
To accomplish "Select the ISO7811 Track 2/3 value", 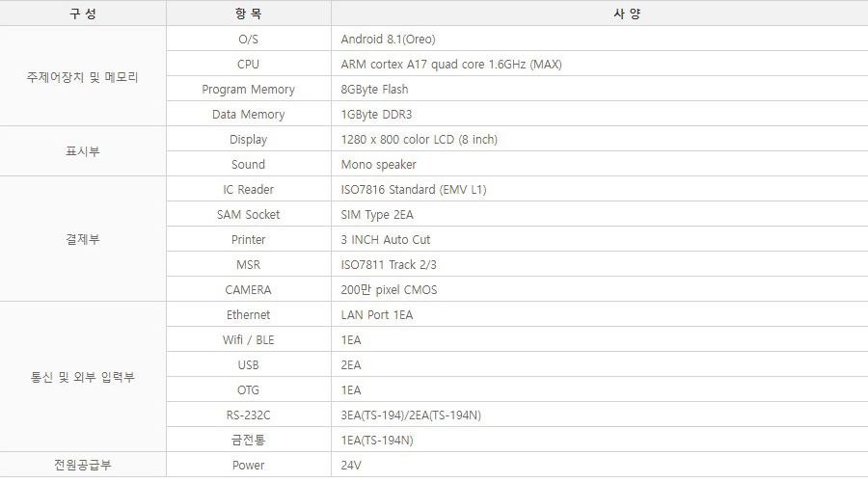I will (x=395, y=265).
